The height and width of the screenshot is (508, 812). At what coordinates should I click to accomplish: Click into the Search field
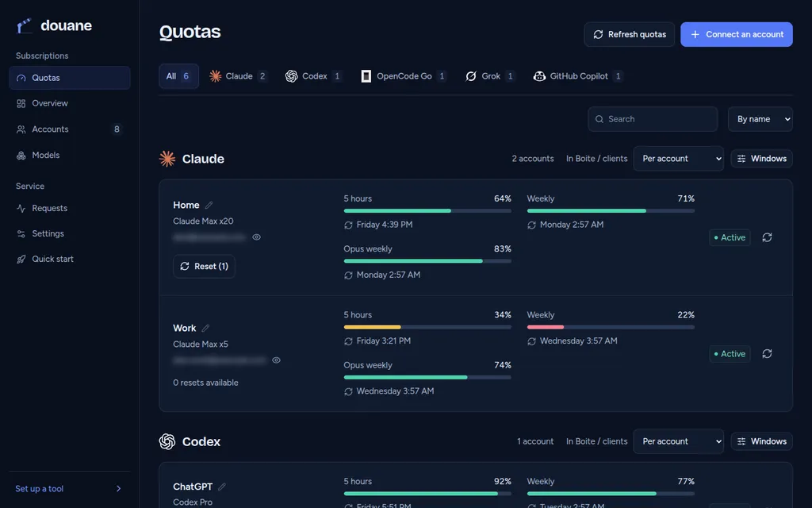pyautogui.click(x=653, y=119)
